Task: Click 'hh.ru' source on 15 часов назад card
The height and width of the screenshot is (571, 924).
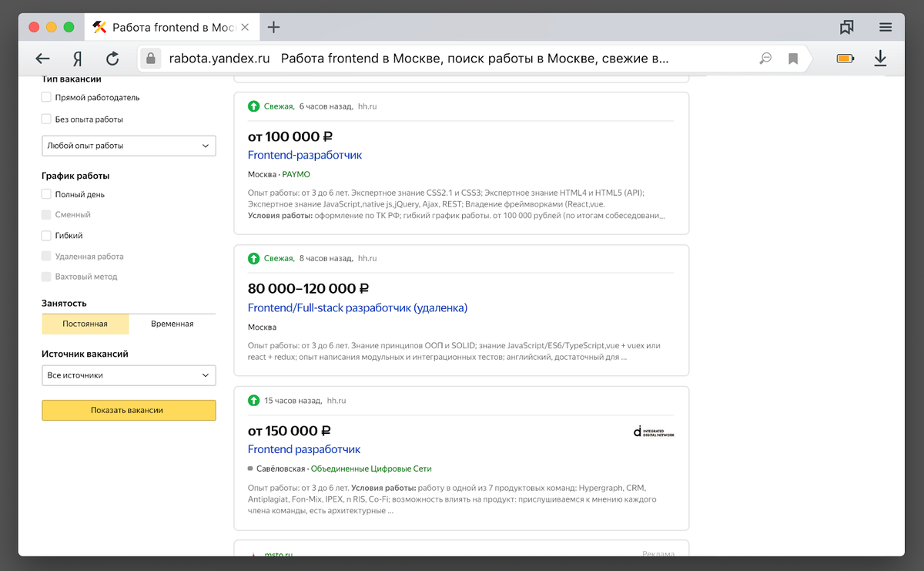Action: coord(336,401)
